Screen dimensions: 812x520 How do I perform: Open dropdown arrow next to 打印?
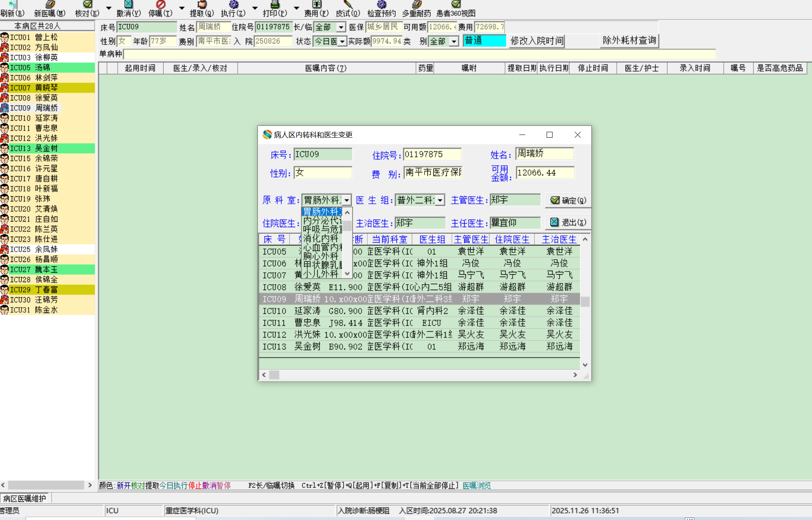coord(296,8)
